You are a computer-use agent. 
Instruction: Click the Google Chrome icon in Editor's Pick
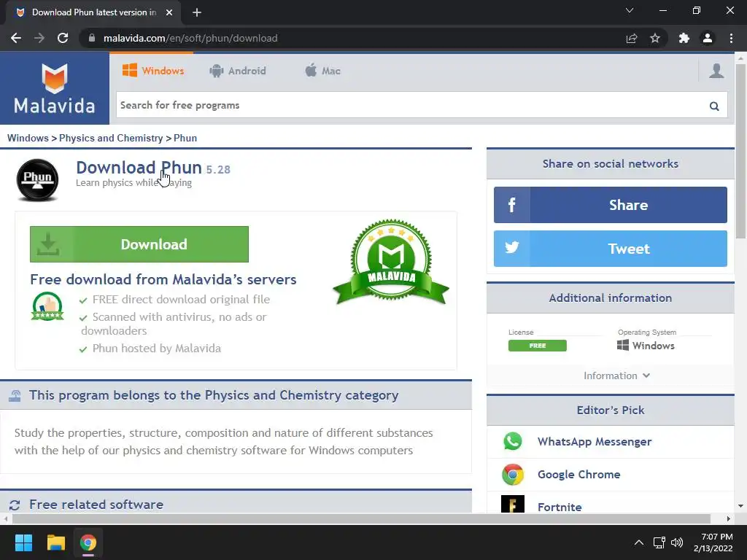tap(513, 474)
